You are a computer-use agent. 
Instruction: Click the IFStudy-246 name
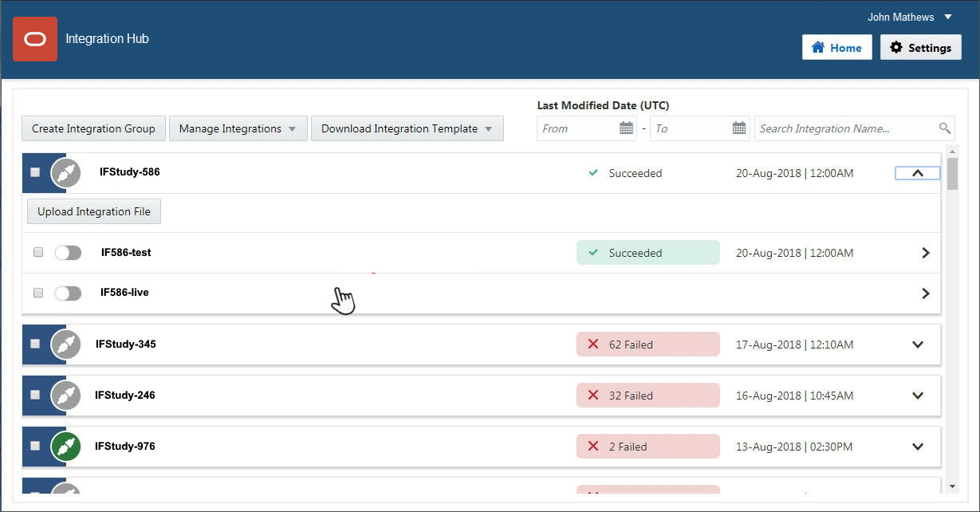(125, 395)
